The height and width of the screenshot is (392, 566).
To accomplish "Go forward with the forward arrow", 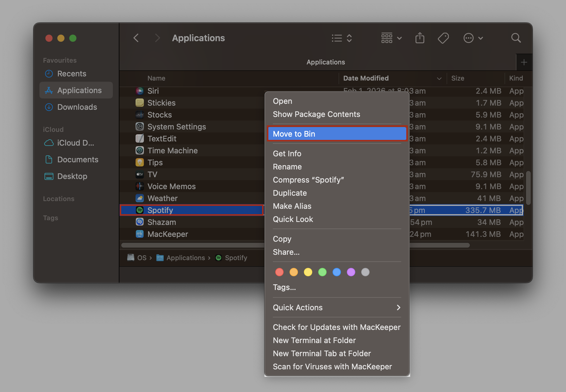I will [157, 38].
